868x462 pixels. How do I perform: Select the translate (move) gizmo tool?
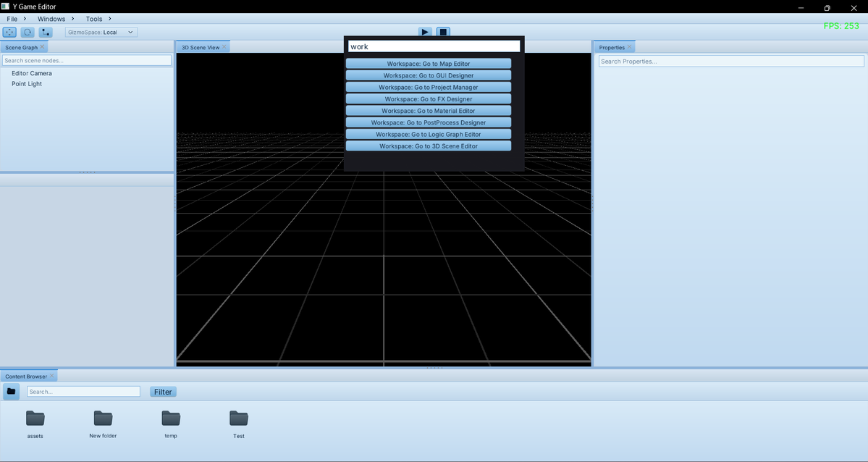click(x=9, y=32)
